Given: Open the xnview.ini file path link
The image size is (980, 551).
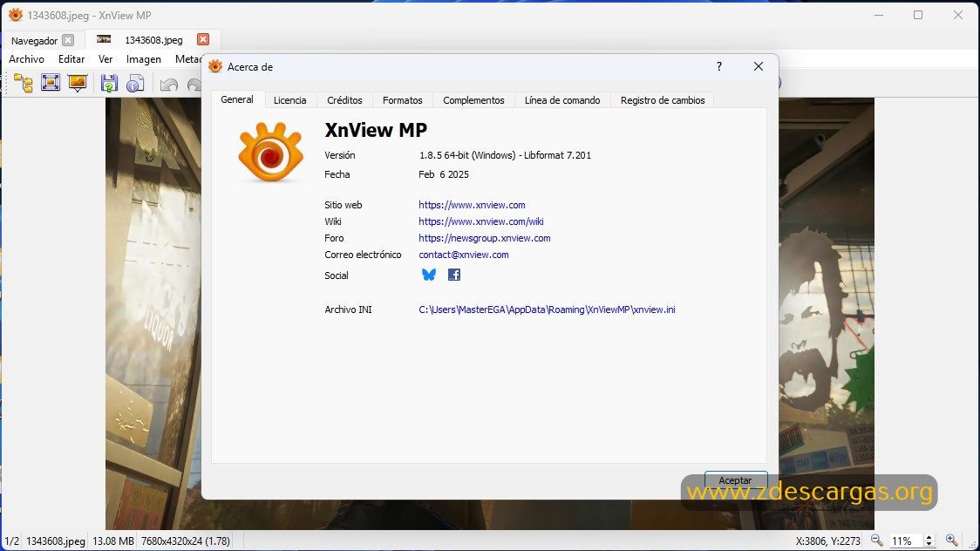Looking at the screenshot, I should point(547,310).
